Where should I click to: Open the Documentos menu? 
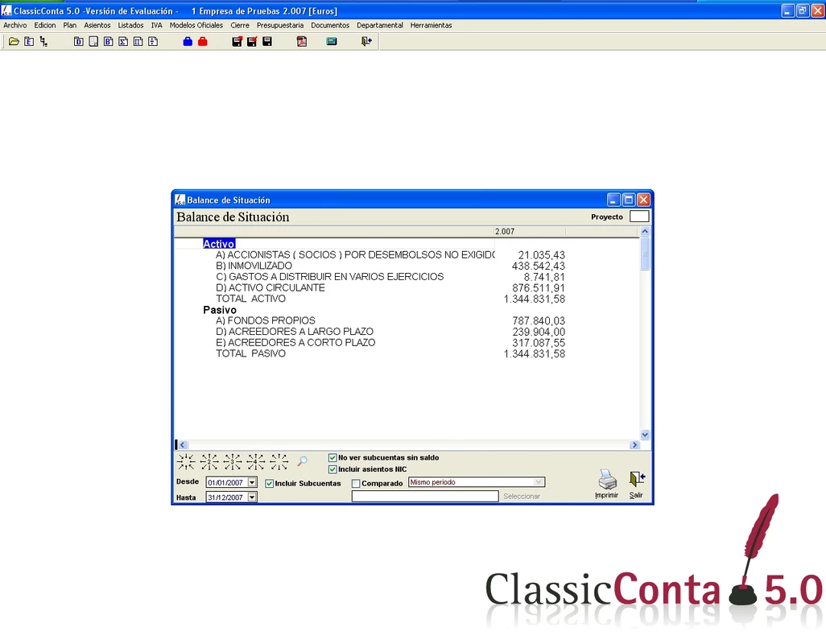(x=330, y=25)
